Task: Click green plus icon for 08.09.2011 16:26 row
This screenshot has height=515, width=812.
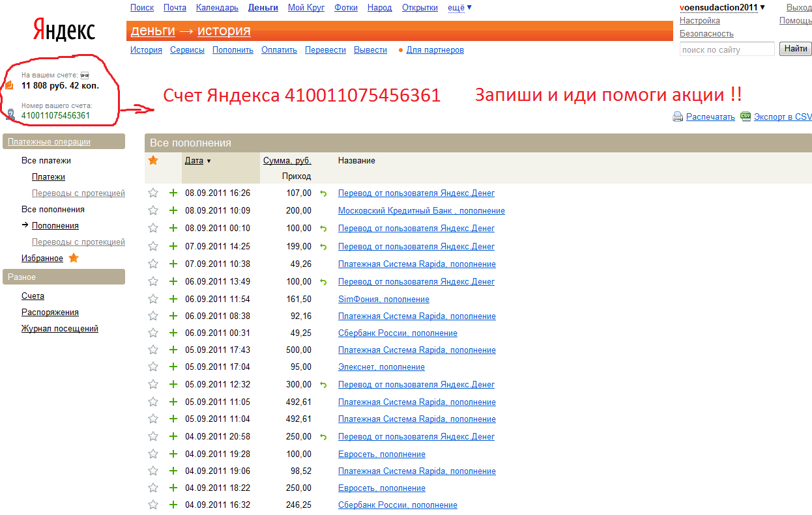Action: pyautogui.click(x=173, y=193)
